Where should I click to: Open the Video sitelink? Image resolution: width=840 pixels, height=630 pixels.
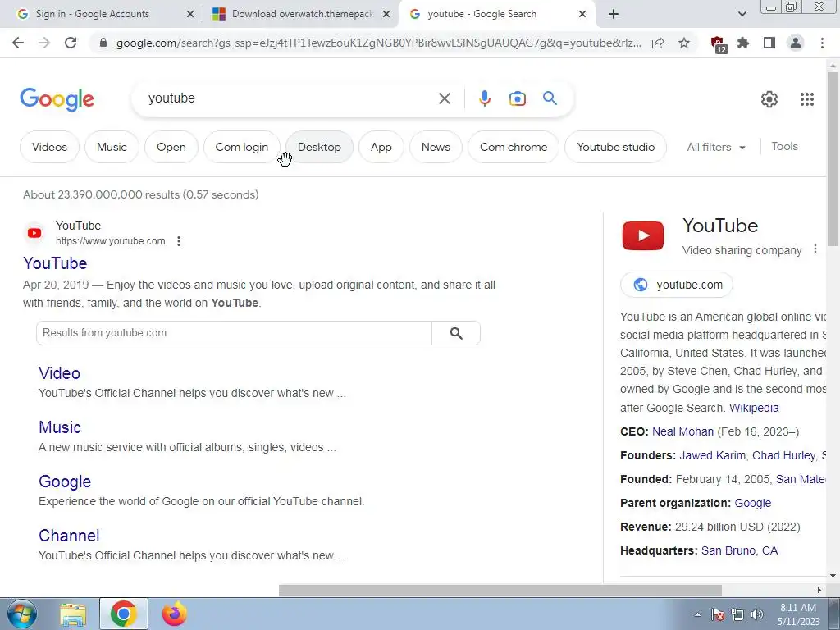[59, 373]
